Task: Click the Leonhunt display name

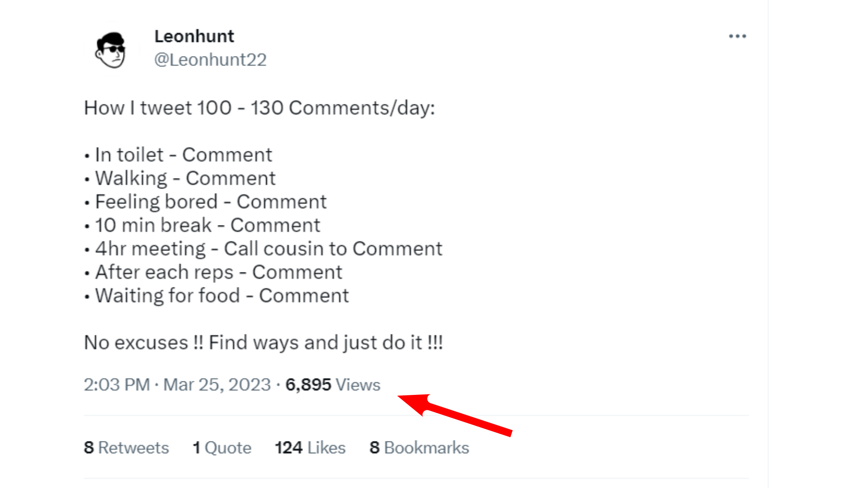Action: (x=194, y=36)
